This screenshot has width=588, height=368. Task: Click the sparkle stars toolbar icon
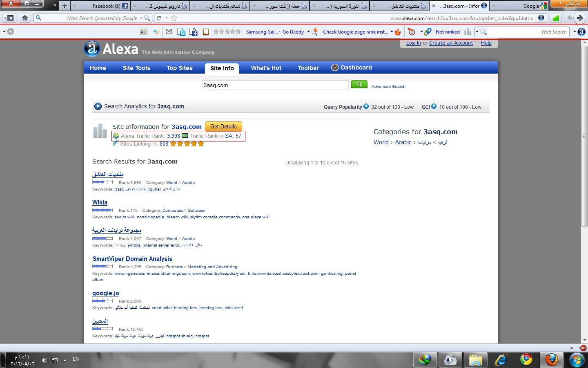tap(156, 31)
